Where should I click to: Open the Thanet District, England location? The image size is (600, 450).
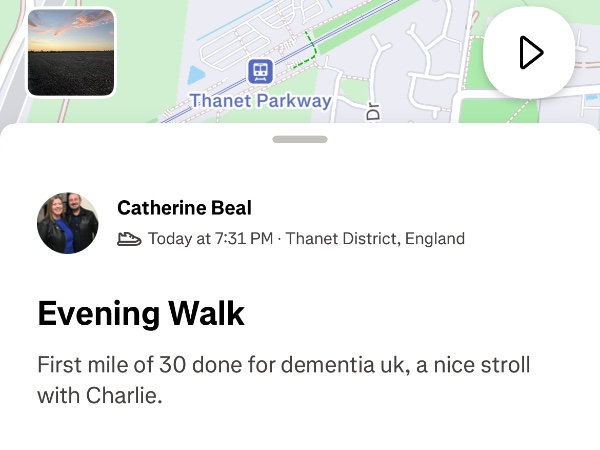[x=375, y=239]
